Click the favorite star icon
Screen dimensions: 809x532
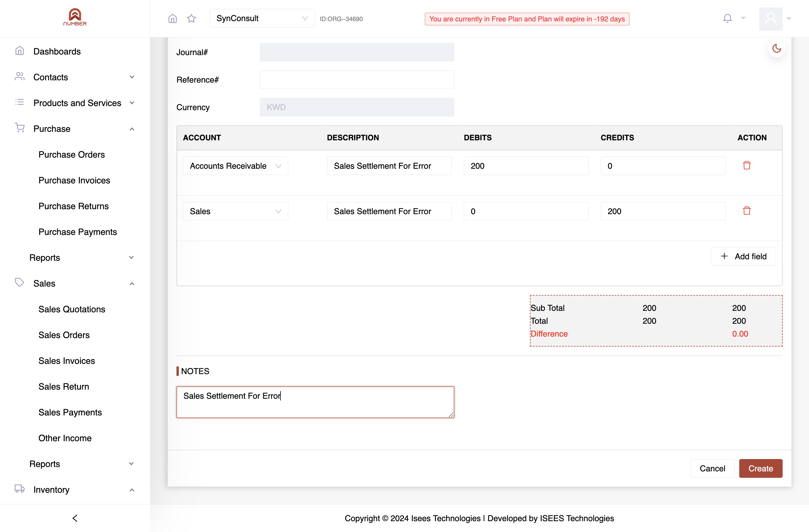point(191,18)
